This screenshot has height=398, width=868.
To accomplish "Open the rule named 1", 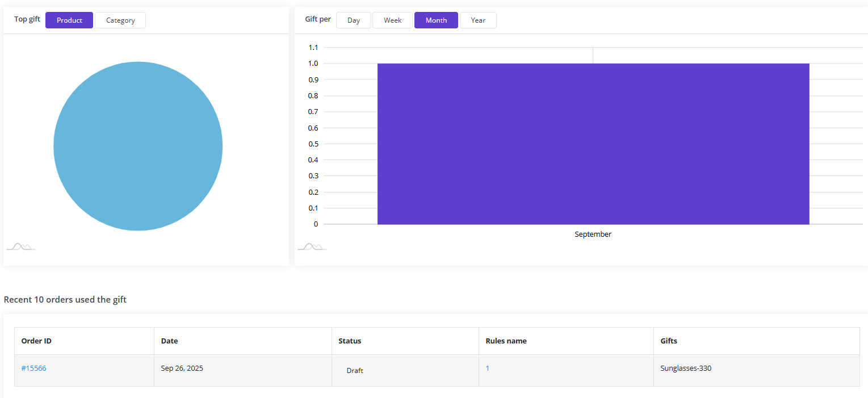I will tap(488, 368).
